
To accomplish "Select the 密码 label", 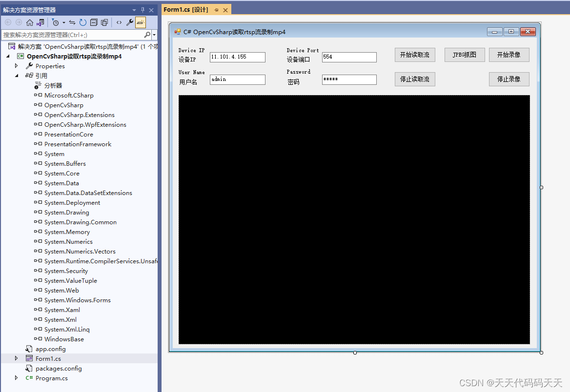I will (293, 82).
